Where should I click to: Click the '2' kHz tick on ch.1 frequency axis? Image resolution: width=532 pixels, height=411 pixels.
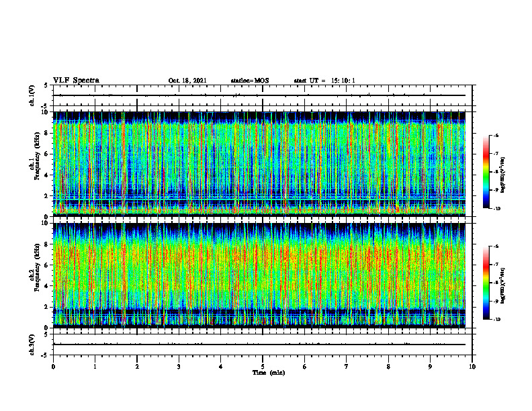click(47, 195)
